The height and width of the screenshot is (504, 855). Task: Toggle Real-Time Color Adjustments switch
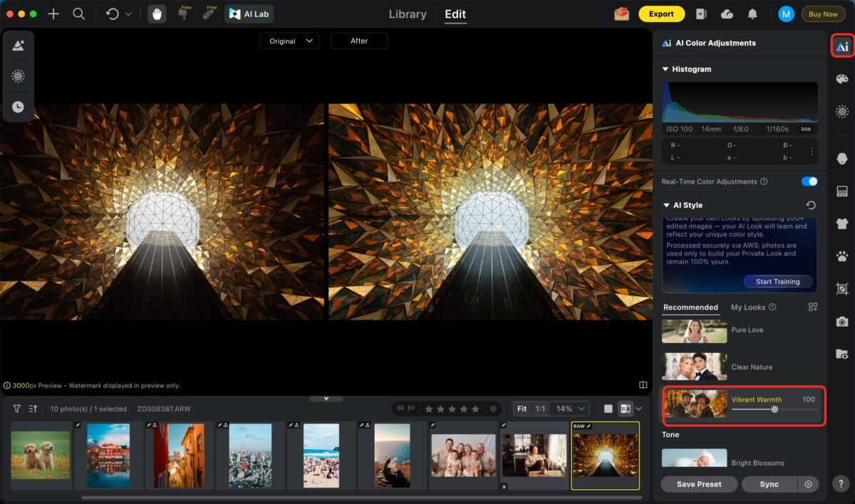pyautogui.click(x=809, y=182)
